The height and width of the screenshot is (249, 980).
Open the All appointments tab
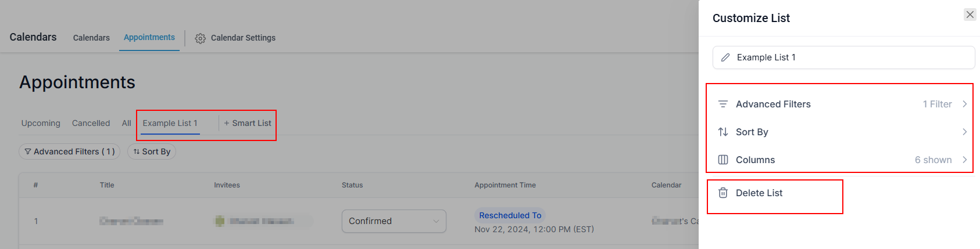(126, 123)
